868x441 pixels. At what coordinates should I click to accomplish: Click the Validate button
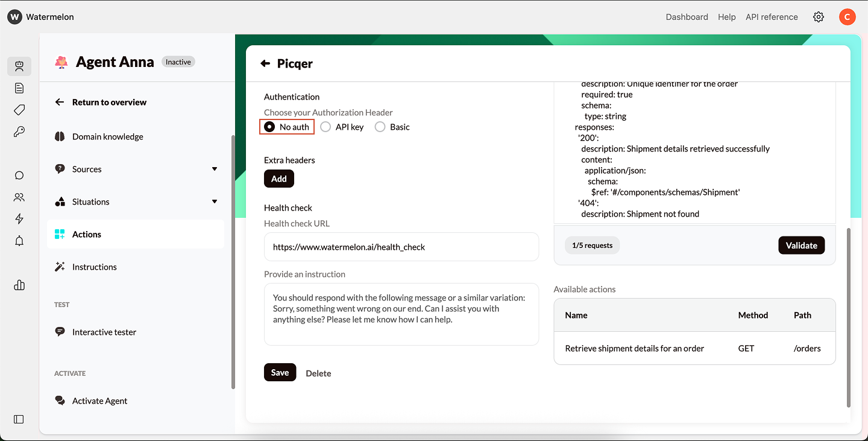[801, 245]
